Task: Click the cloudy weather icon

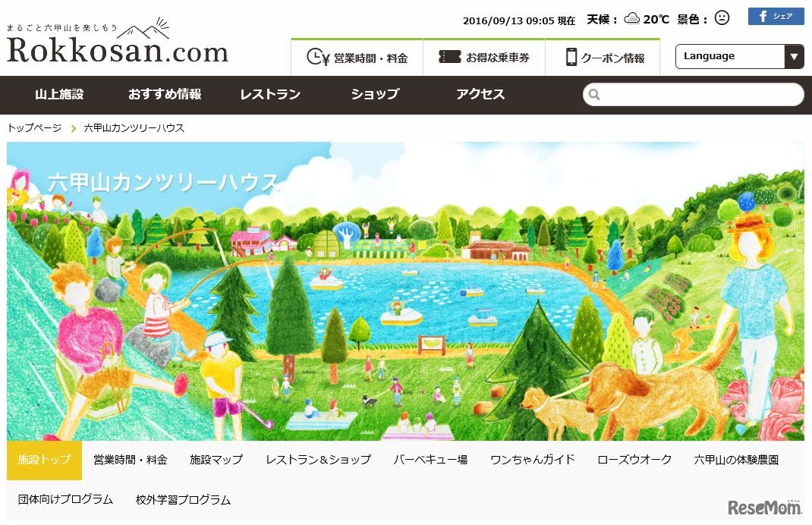Action: pos(632,19)
